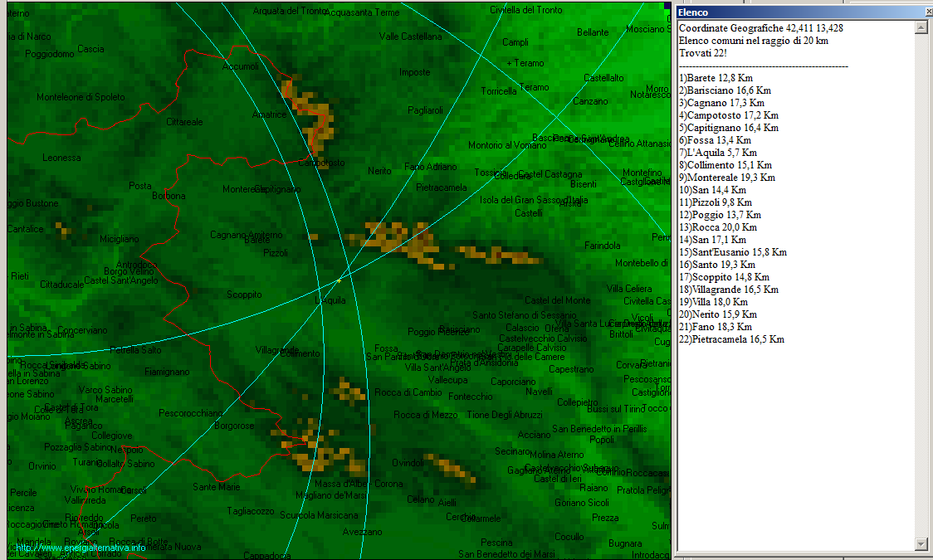Image resolution: width=933 pixels, height=560 pixels.
Task: Select list entry 'Campotosto 17,2 Km'
Action: tap(728, 115)
